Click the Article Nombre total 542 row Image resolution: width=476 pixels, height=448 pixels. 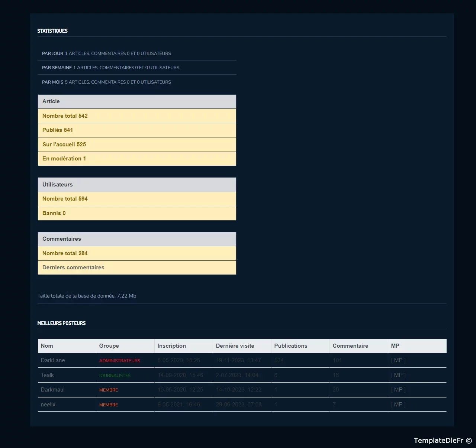137,116
